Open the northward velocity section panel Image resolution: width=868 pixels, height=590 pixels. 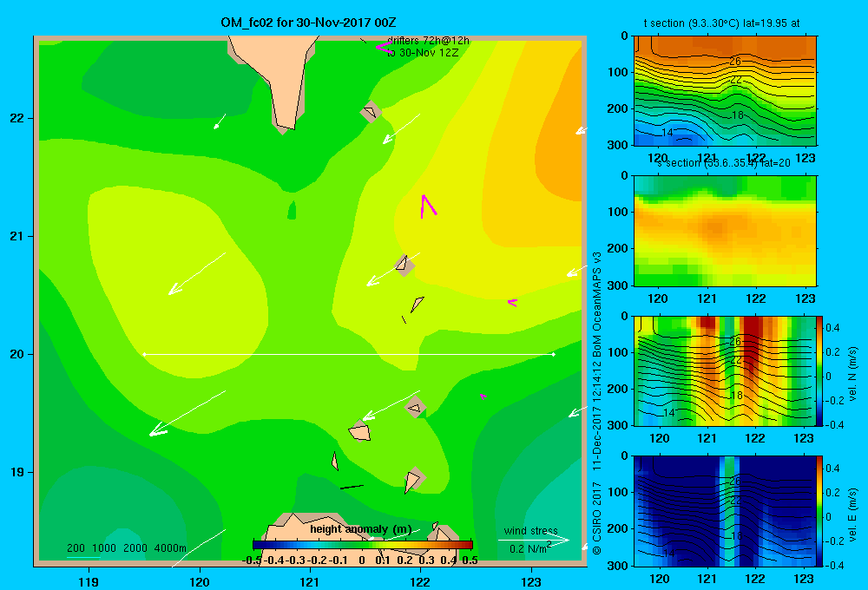click(x=725, y=370)
